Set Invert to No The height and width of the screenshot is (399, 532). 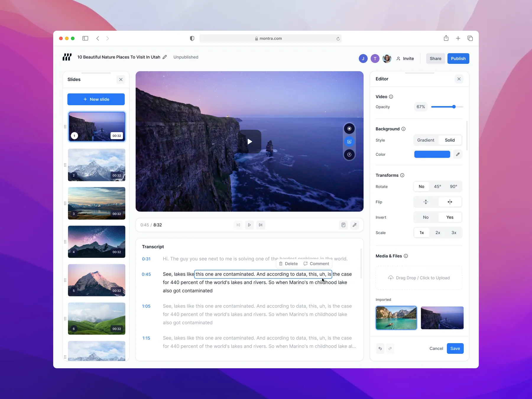coord(426,217)
